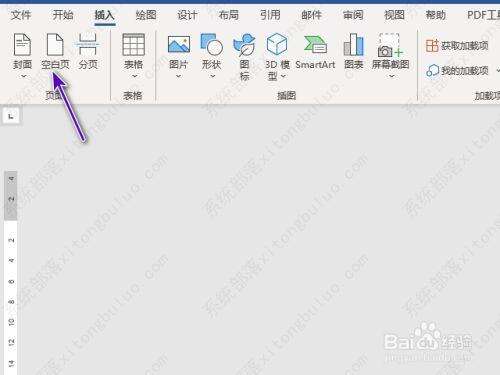Viewport: 500px width, 375px height.
Task: Open the 邮件 (Mailings) tab
Action: pos(311,15)
